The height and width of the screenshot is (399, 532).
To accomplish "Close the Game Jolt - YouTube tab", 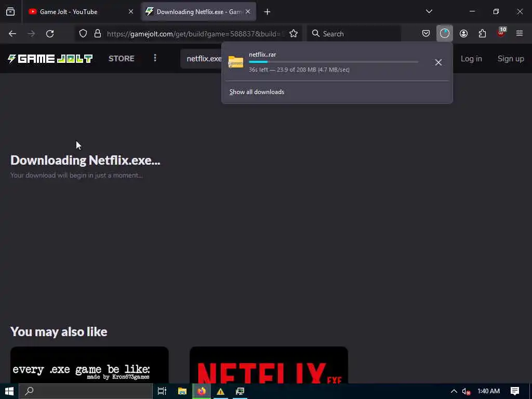I will (x=130, y=12).
